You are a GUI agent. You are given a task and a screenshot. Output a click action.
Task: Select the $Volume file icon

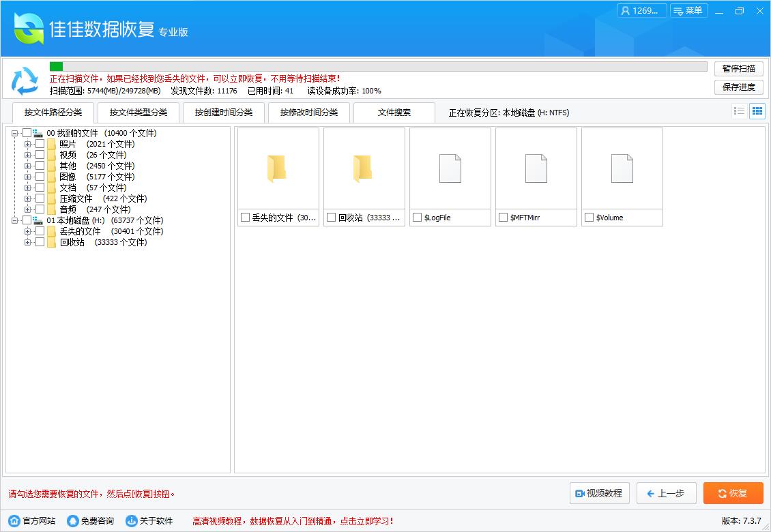tap(622, 168)
